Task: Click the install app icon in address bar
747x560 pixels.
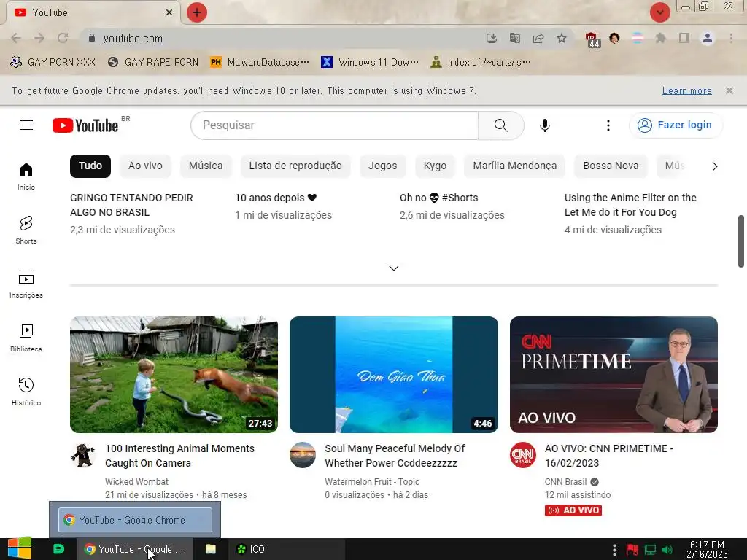Action: [492, 38]
